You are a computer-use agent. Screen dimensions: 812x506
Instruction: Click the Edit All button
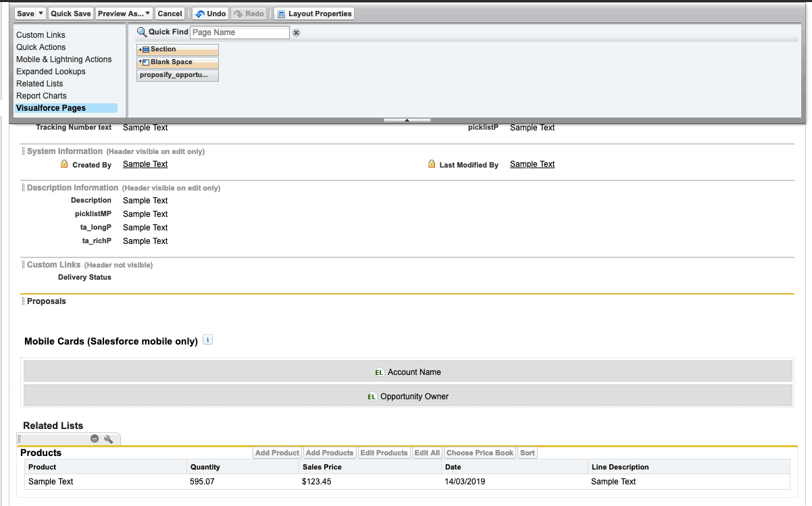pyautogui.click(x=427, y=453)
